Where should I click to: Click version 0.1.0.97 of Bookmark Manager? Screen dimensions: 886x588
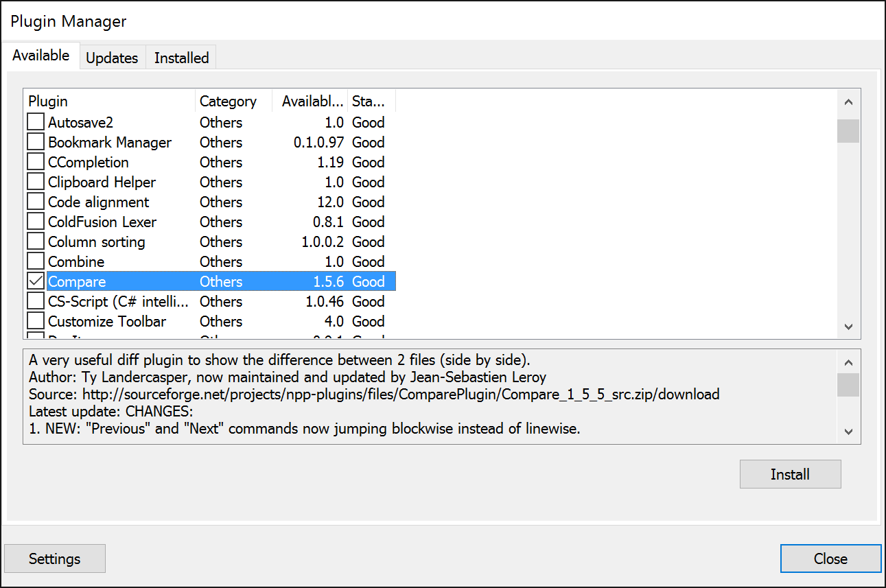click(318, 142)
